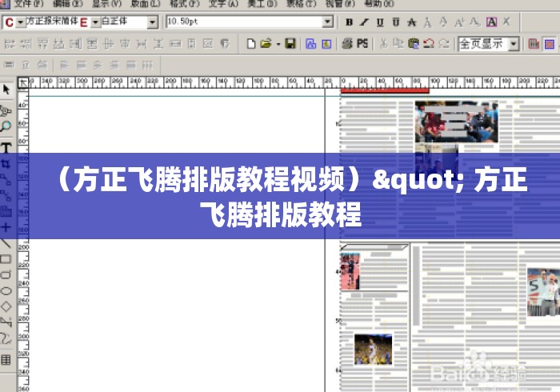Toggle strikethrough A formatting
560x392 pixels.
pyautogui.click(x=412, y=22)
